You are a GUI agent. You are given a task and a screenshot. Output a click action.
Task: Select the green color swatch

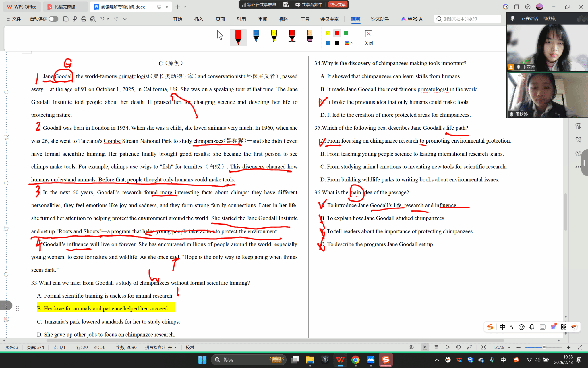click(x=346, y=33)
